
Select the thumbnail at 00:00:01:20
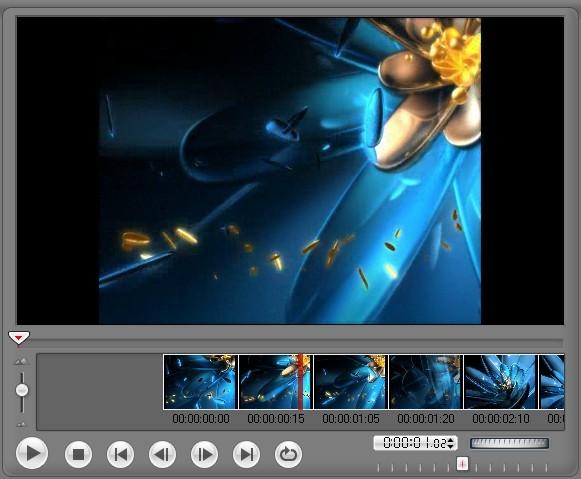click(x=426, y=382)
